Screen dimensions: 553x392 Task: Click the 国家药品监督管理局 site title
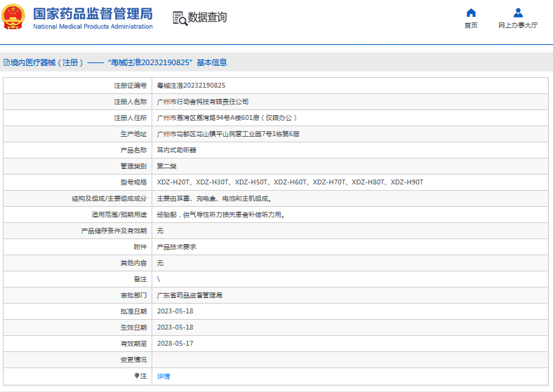93,13
